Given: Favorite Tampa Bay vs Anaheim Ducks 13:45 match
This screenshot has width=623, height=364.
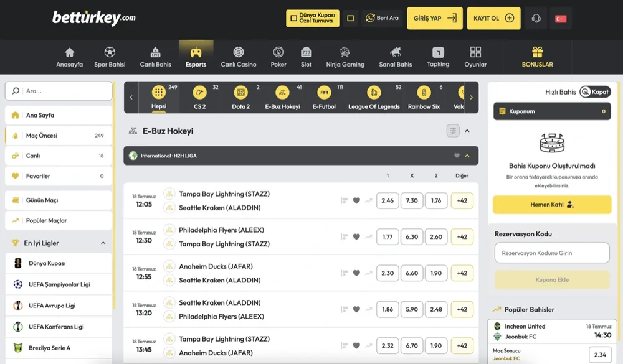Looking at the screenshot, I should click(x=356, y=346).
